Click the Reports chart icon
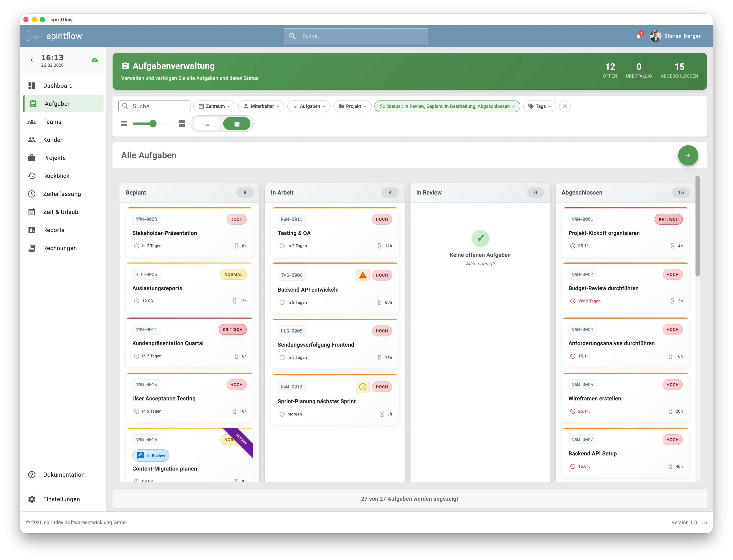This screenshot has width=733, height=560. [x=32, y=230]
